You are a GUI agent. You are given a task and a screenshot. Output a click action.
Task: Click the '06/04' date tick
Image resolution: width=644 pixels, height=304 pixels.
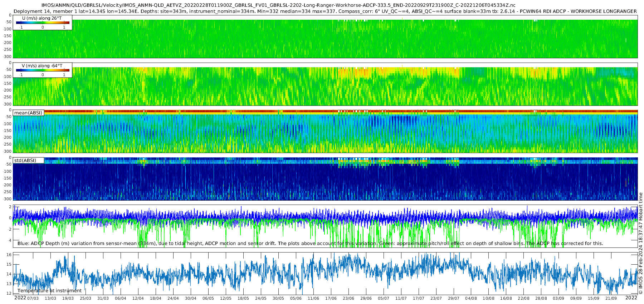click(121, 299)
